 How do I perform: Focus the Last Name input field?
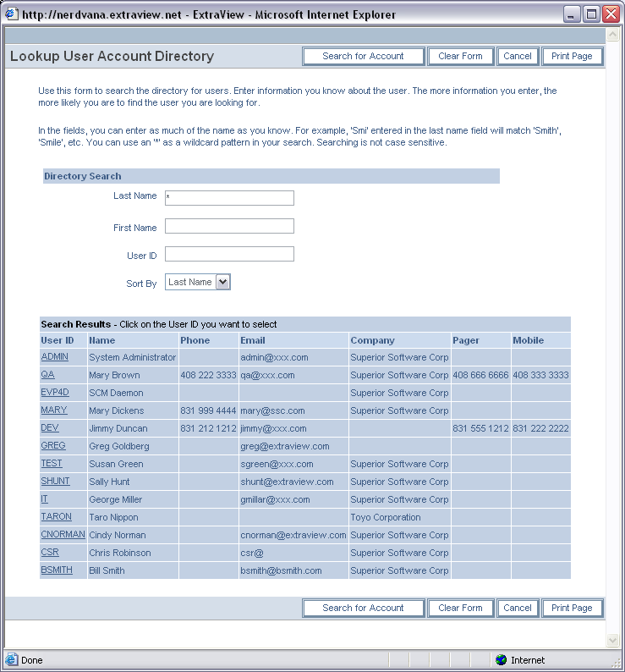(229, 198)
